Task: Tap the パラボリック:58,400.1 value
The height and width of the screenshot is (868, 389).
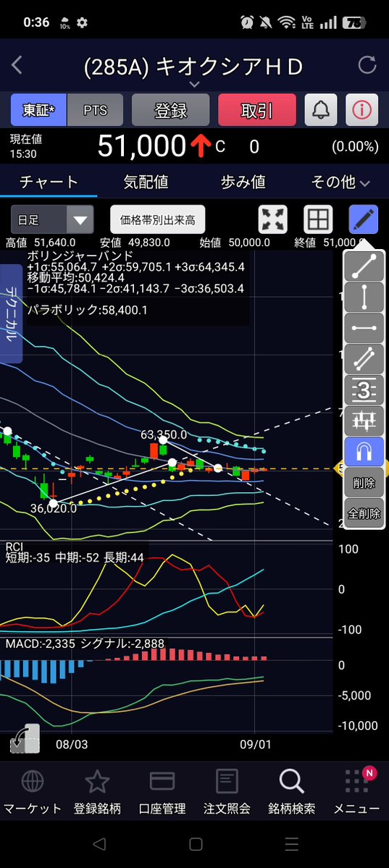Action: tap(87, 310)
